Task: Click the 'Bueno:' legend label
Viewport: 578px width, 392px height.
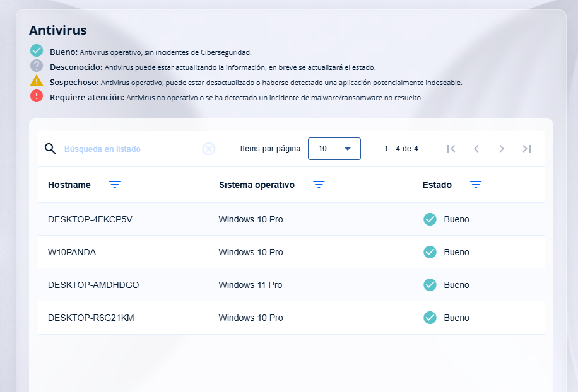Action: (64, 52)
